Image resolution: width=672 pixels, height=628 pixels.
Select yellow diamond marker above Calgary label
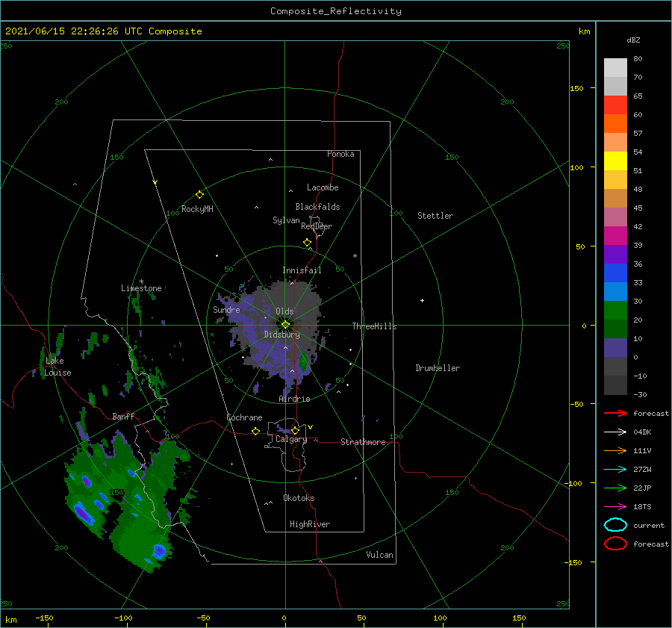click(x=295, y=430)
